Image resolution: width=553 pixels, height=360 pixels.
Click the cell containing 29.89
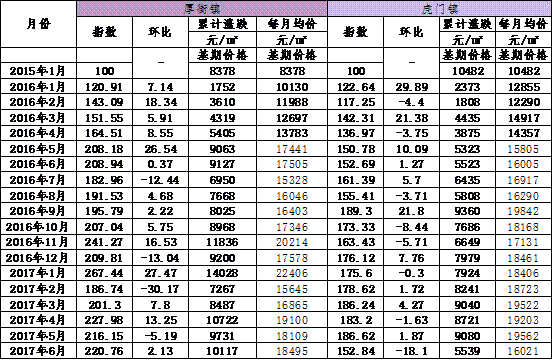tap(412, 86)
